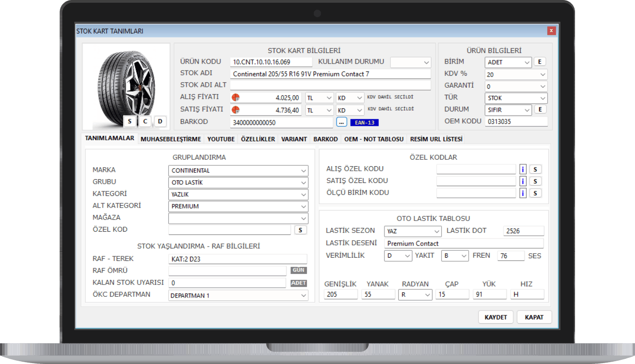Image resolution: width=635 pixels, height=364 pixels.
Task: Click the info icon for ÖLÇÜ BİRİM KODU
Action: click(523, 193)
